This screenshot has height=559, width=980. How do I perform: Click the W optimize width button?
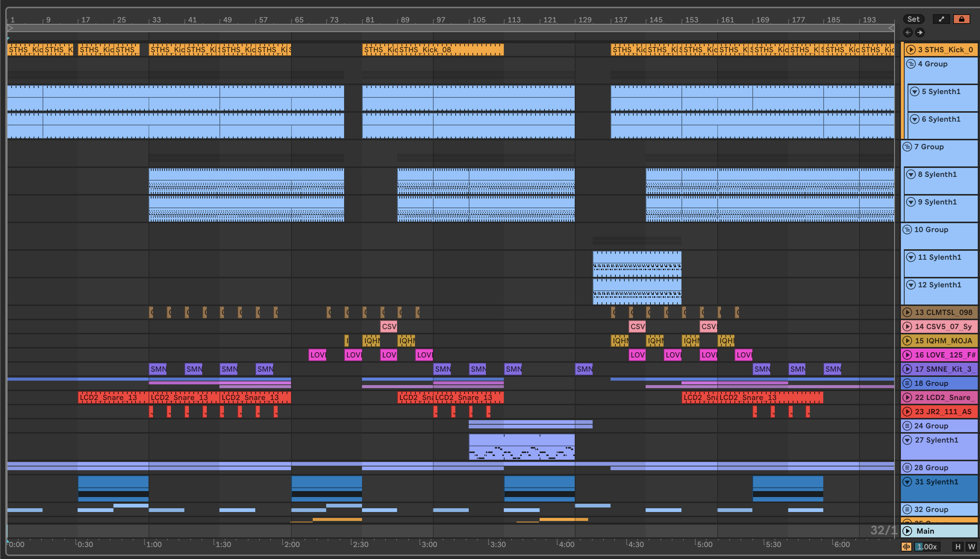971,546
